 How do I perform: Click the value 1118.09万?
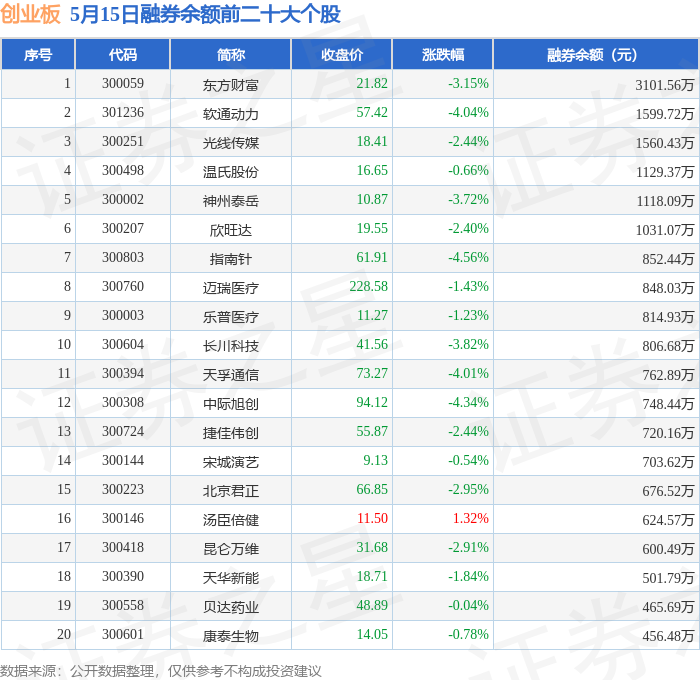pos(665,201)
